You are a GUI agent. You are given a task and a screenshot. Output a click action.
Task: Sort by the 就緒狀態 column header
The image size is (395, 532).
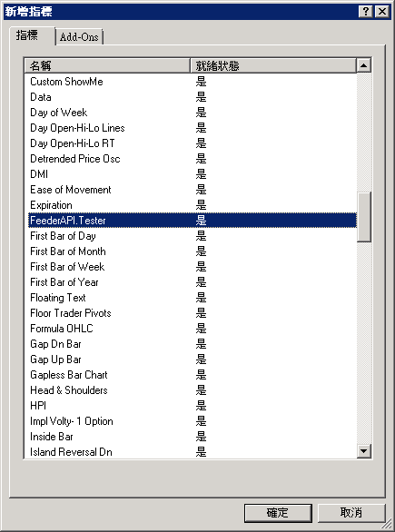click(273, 65)
